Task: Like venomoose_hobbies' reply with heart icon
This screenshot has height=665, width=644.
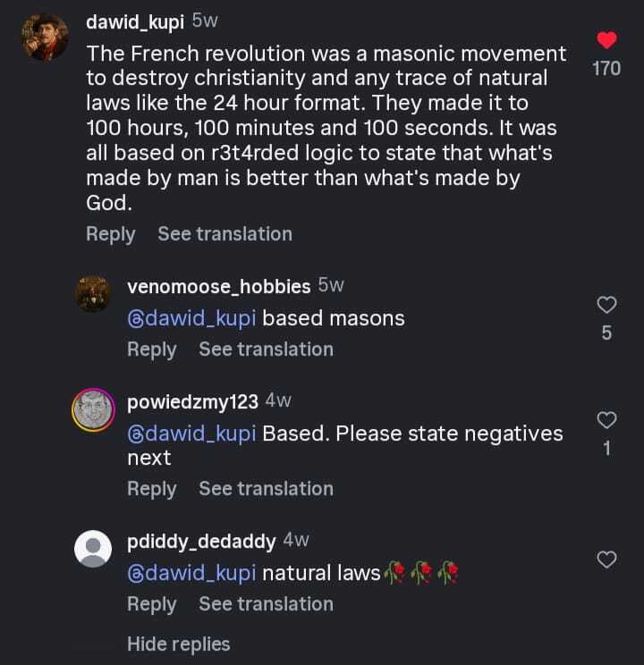Action: (606, 306)
